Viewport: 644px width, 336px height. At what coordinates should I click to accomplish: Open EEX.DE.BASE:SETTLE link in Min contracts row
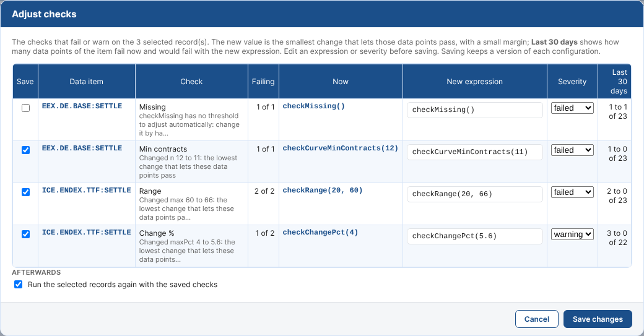82,148
